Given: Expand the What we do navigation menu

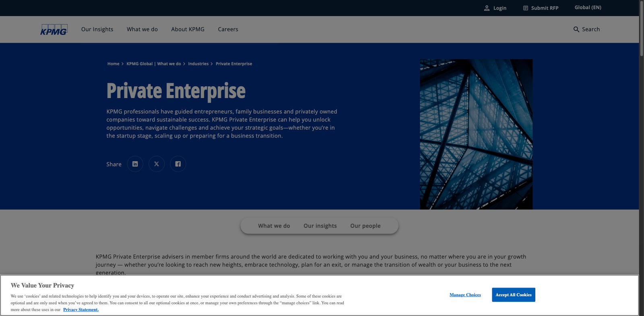Looking at the screenshot, I should point(142,29).
